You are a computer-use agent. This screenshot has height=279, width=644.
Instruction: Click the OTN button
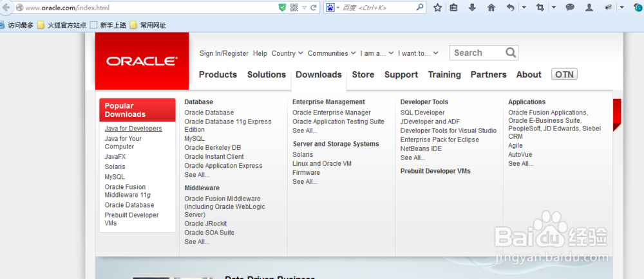(564, 74)
